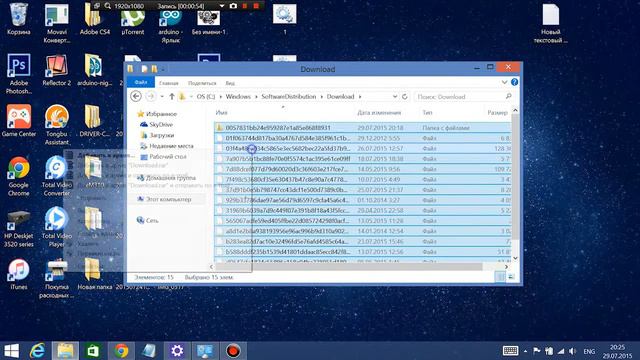640x360 pixels.
Task: Open the Поделиться ribbon tab
Action: (202, 83)
